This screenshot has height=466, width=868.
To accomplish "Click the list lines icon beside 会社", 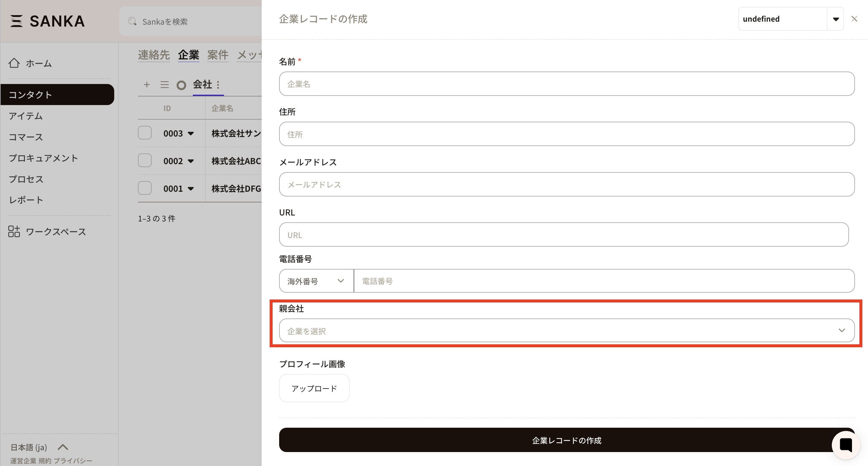I will pos(164,85).
